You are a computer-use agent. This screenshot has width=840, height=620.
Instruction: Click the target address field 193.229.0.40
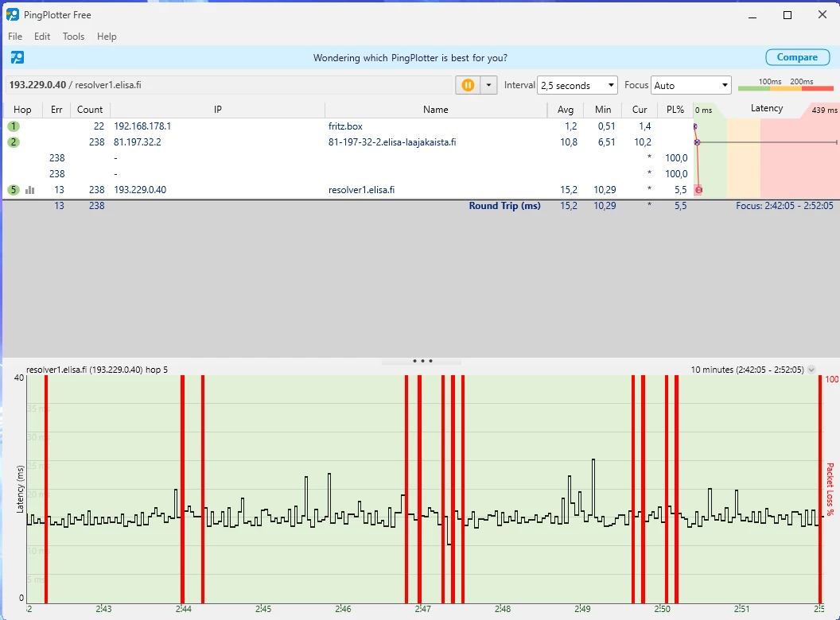click(x=229, y=85)
